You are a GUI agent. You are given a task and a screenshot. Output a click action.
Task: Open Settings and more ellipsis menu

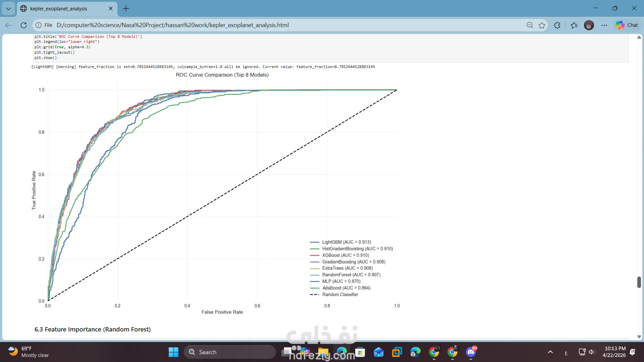click(604, 25)
